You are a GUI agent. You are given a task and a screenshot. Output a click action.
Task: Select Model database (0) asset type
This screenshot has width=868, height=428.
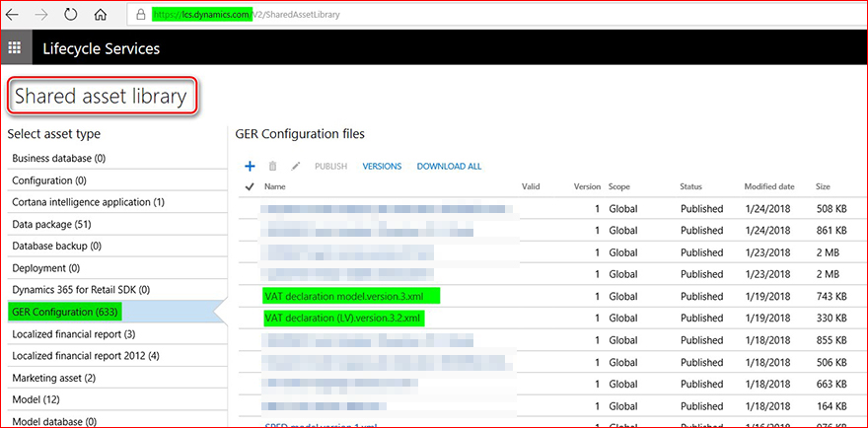[x=116, y=420]
